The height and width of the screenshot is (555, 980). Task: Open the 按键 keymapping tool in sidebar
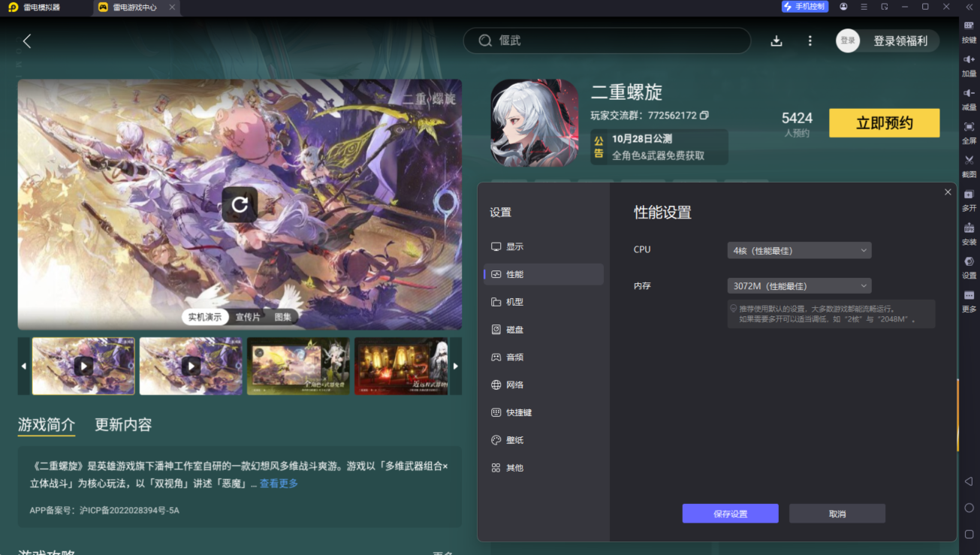(969, 31)
